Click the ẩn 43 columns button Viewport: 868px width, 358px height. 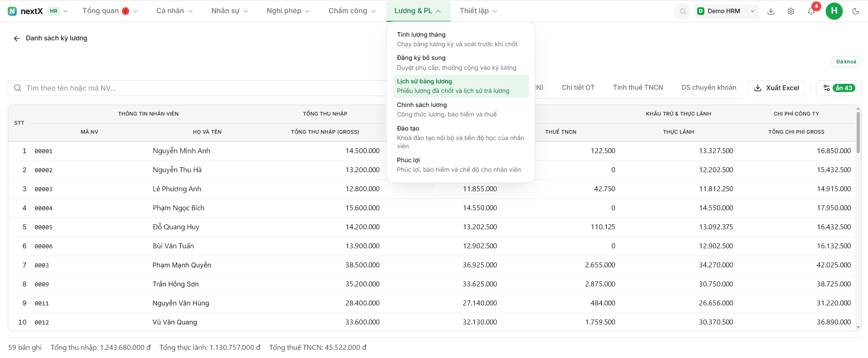(839, 88)
